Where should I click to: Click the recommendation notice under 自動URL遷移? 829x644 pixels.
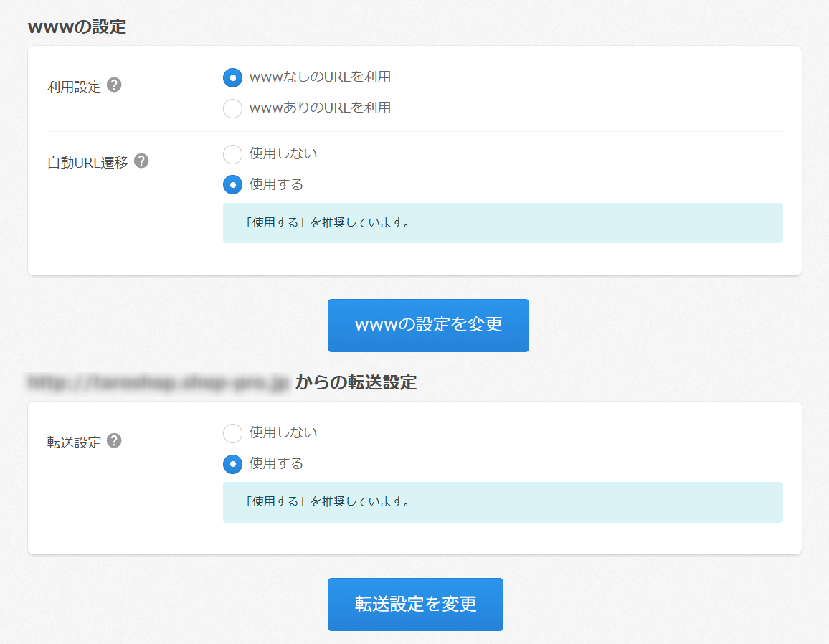pyautogui.click(x=502, y=222)
